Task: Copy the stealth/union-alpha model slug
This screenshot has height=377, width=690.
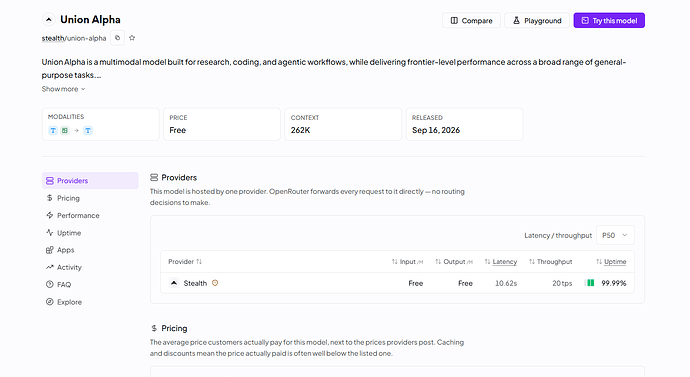Action: pos(117,38)
